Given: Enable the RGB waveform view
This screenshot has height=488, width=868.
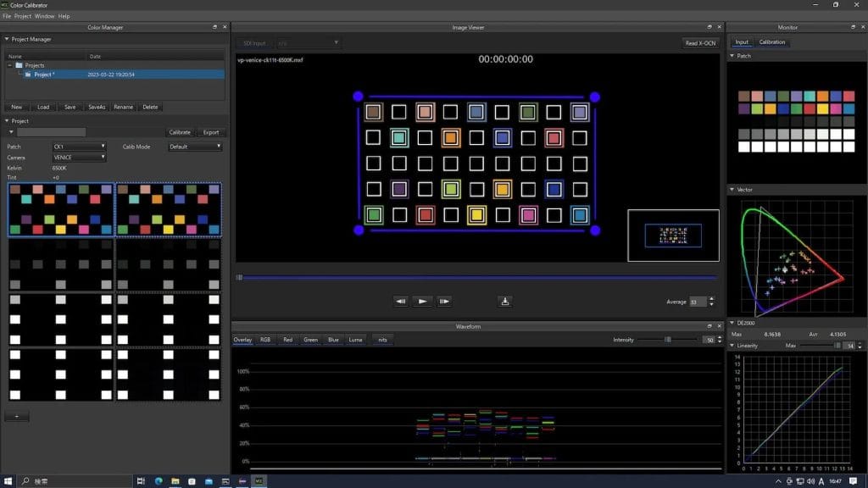Looking at the screenshot, I should tap(265, 340).
